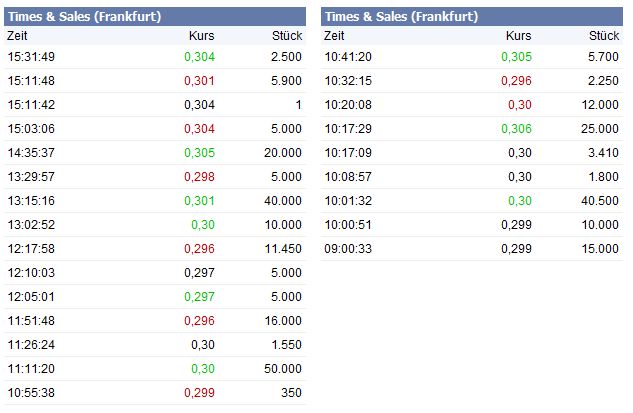Click the 20.000 volume in the 14:35:37 row
The image size is (633, 413).
282,152
